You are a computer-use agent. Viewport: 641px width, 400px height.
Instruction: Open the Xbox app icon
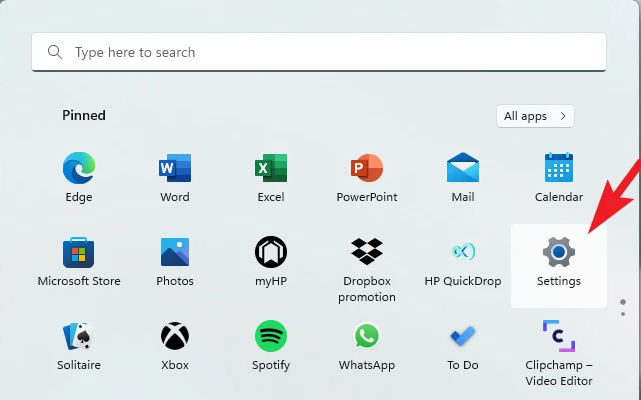coord(175,336)
